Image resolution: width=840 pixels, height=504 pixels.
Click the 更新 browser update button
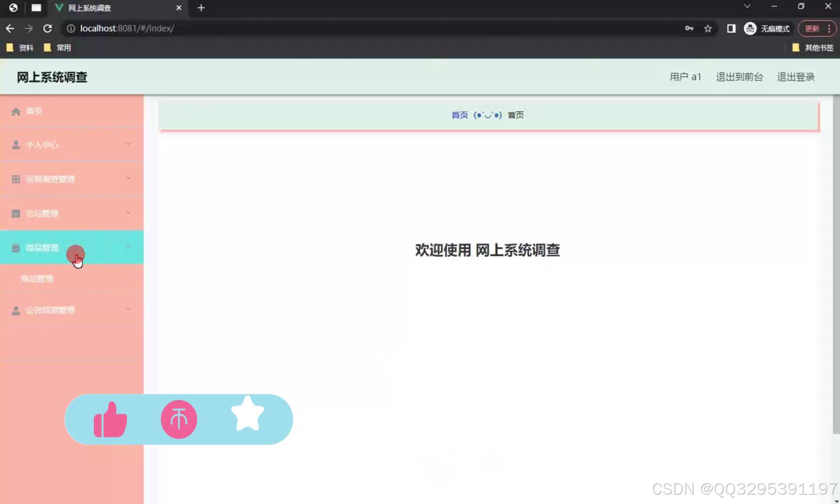point(812,28)
